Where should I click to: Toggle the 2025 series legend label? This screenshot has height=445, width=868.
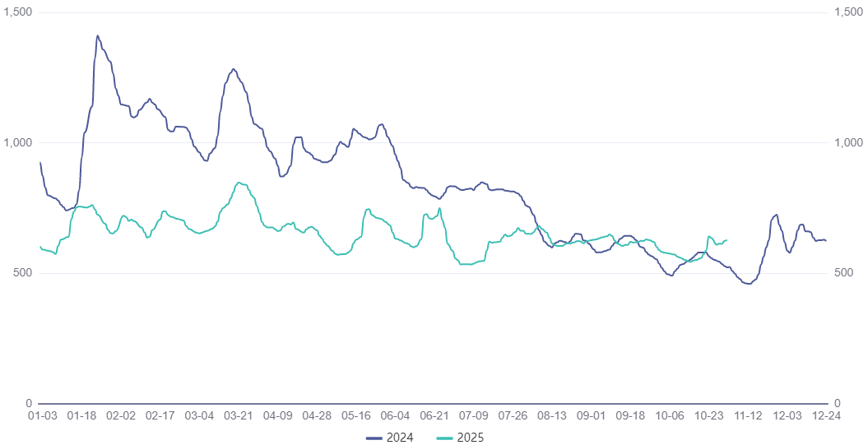point(472,438)
